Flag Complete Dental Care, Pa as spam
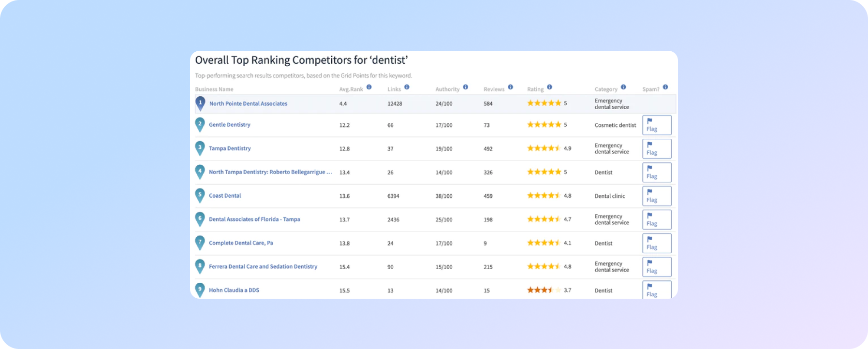This screenshot has width=868, height=349. tap(656, 244)
